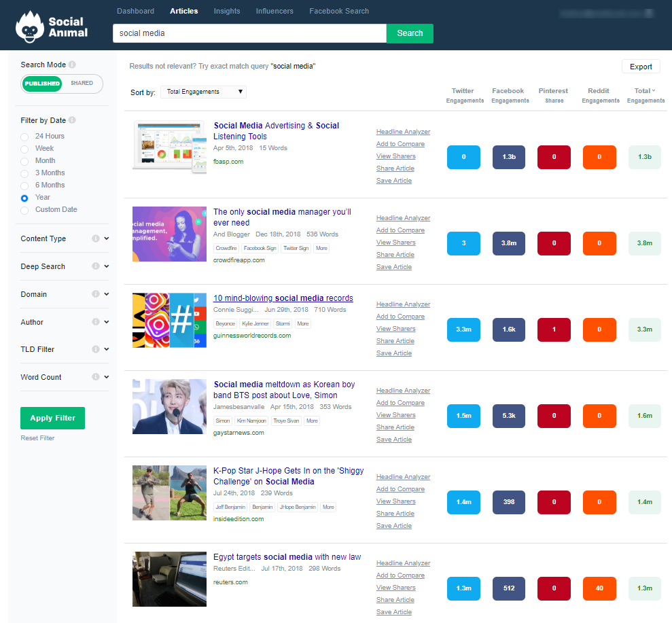Expand More tags on crowdfireapp article
This screenshot has height=623, width=672.
[x=321, y=248]
